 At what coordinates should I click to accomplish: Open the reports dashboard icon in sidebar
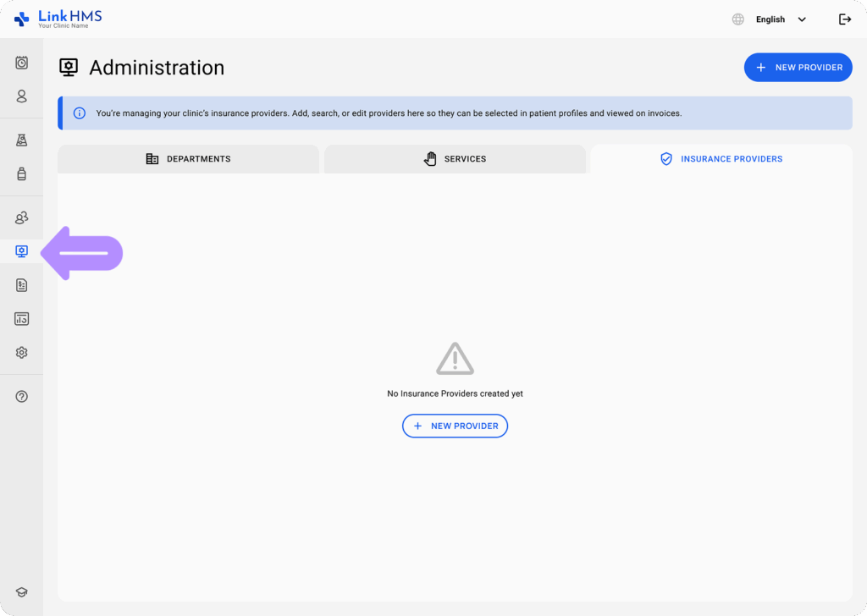click(x=22, y=319)
